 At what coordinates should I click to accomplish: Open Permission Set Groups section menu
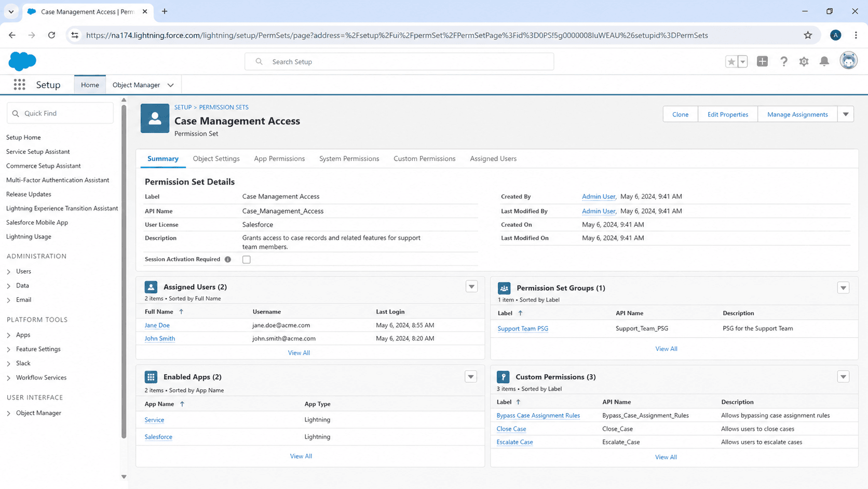[x=843, y=288]
